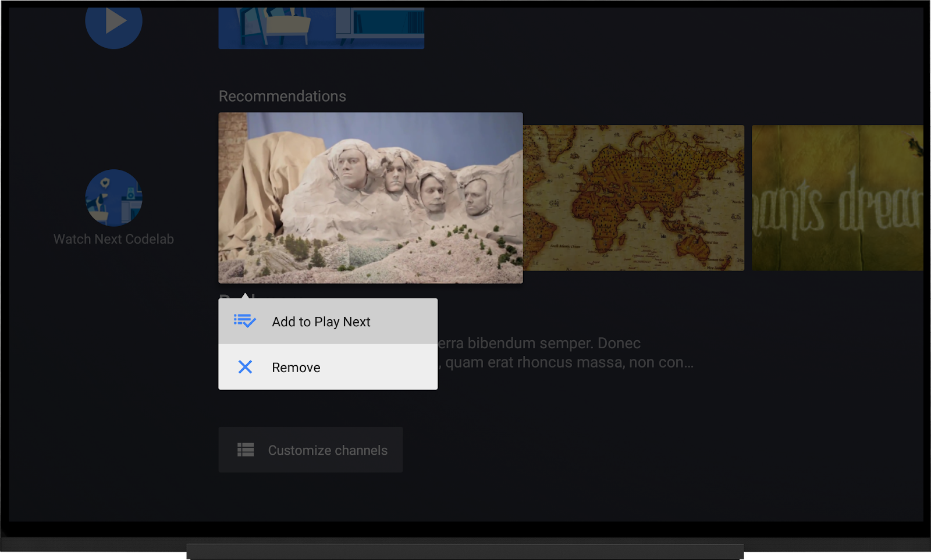Image resolution: width=931 pixels, height=560 pixels.
Task: Click the description line ending with "Donec"
Action: (539, 343)
